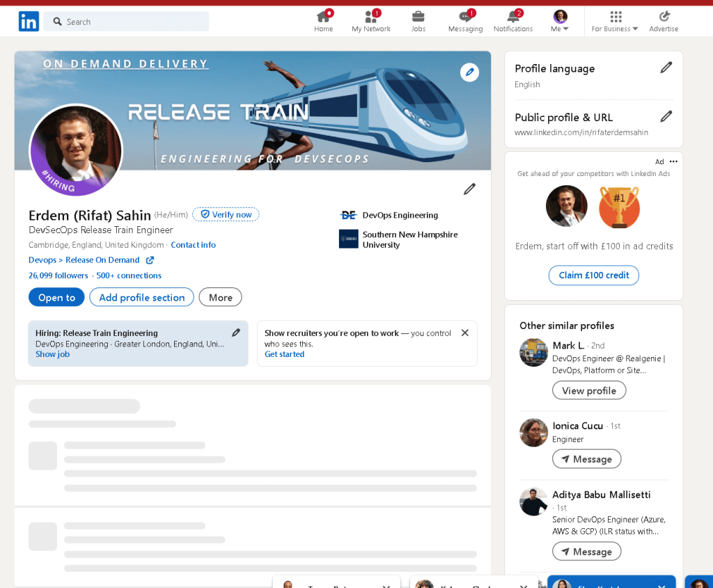Dismiss the open to work prompt

tap(464, 333)
